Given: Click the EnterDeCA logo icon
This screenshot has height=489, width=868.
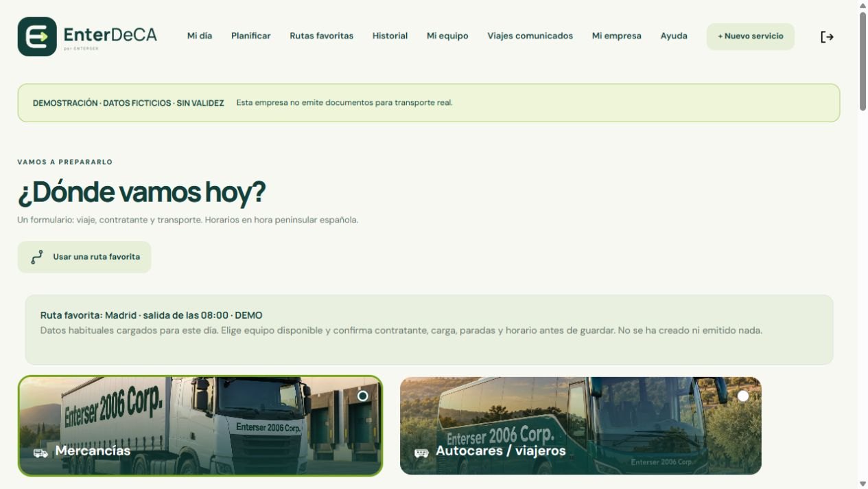Looking at the screenshot, I should (x=37, y=36).
